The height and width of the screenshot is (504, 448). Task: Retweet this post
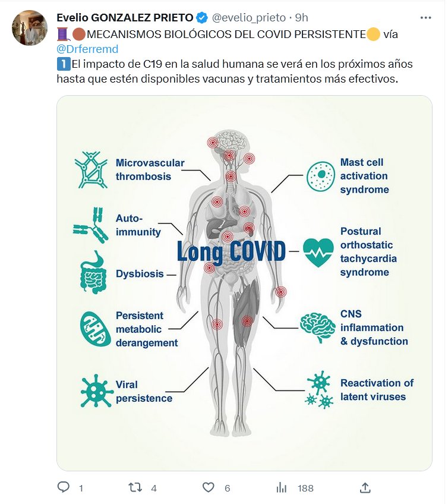pos(135,488)
